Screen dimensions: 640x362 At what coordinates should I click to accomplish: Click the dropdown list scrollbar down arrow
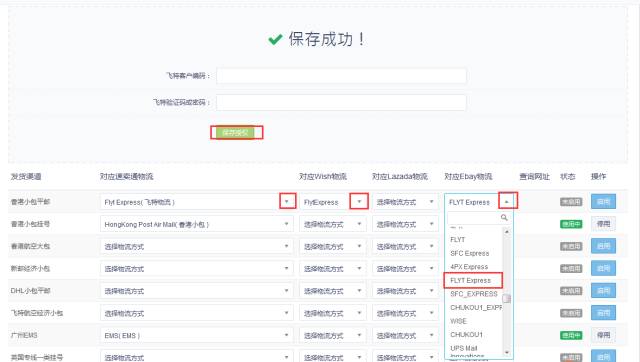[507, 352]
